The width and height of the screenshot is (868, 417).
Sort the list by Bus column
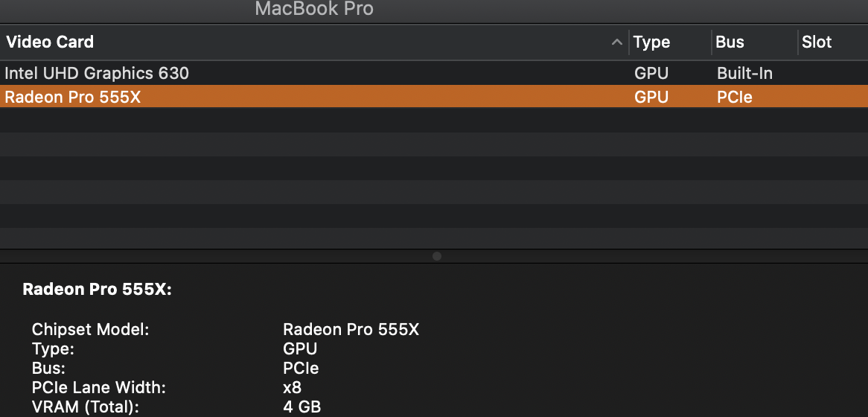coord(730,42)
